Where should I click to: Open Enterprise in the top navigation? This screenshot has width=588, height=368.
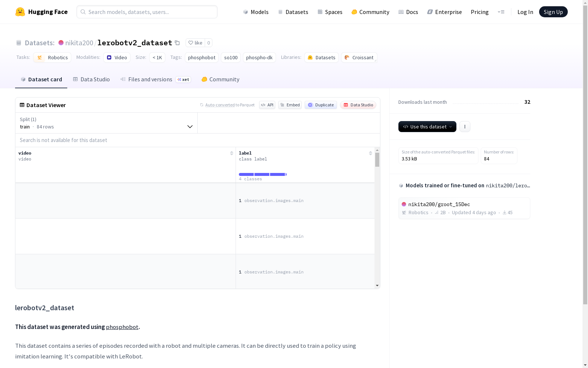[x=444, y=12]
